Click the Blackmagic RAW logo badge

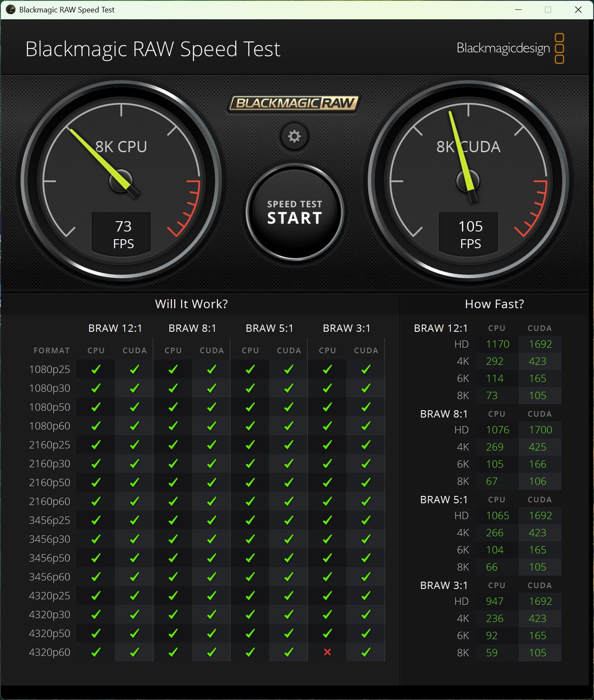[293, 103]
